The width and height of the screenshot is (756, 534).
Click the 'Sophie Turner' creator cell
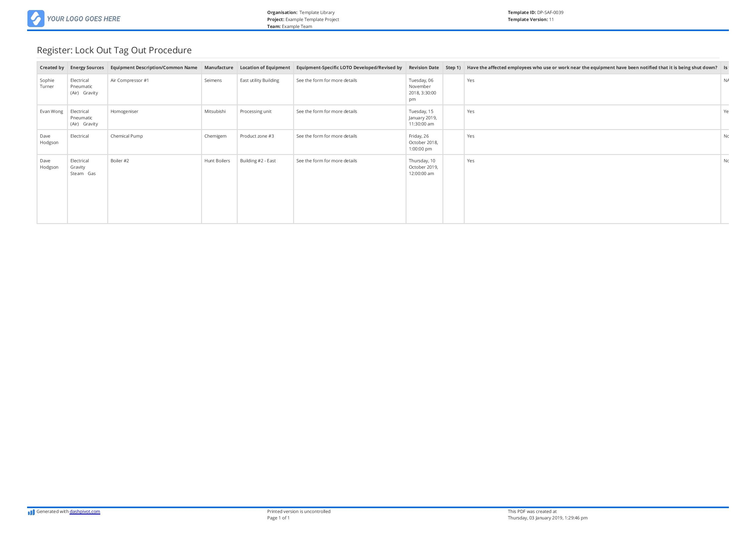(47, 83)
